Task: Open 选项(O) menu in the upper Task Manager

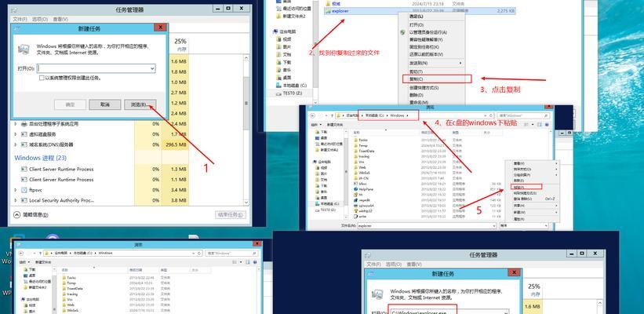Action: click(40, 19)
